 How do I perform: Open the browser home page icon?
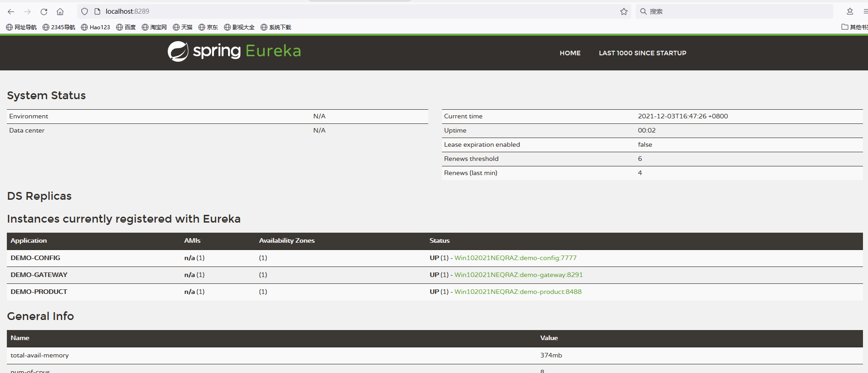[x=60, y=11]
